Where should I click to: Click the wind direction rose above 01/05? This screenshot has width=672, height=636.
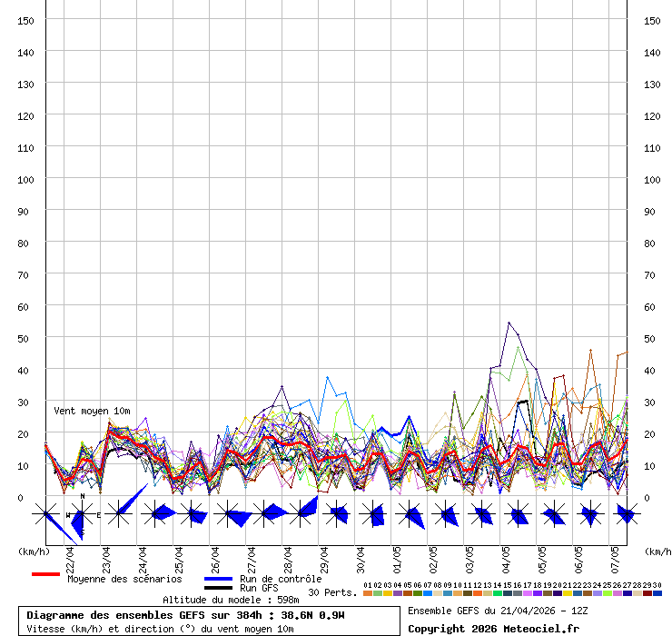coord(409,515)
